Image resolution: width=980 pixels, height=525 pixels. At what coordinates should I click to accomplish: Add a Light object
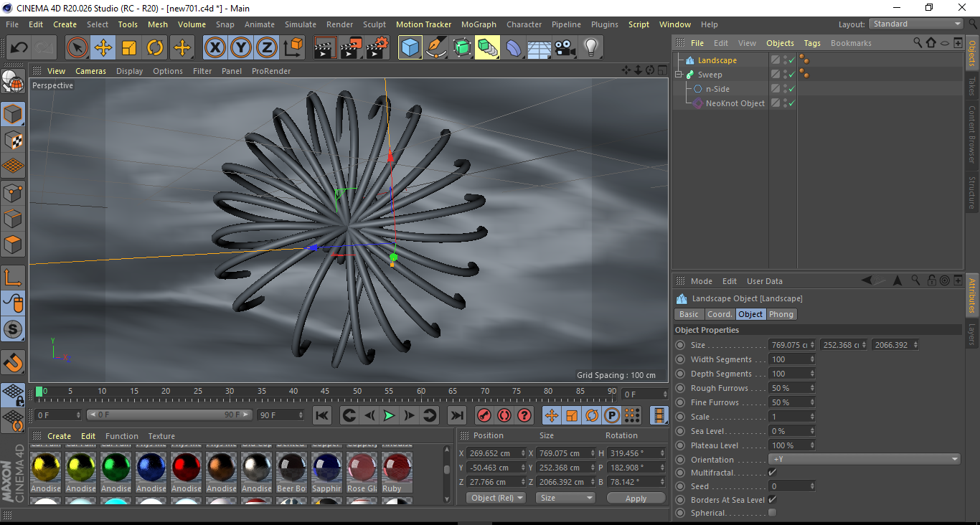(x=590, y=48)
